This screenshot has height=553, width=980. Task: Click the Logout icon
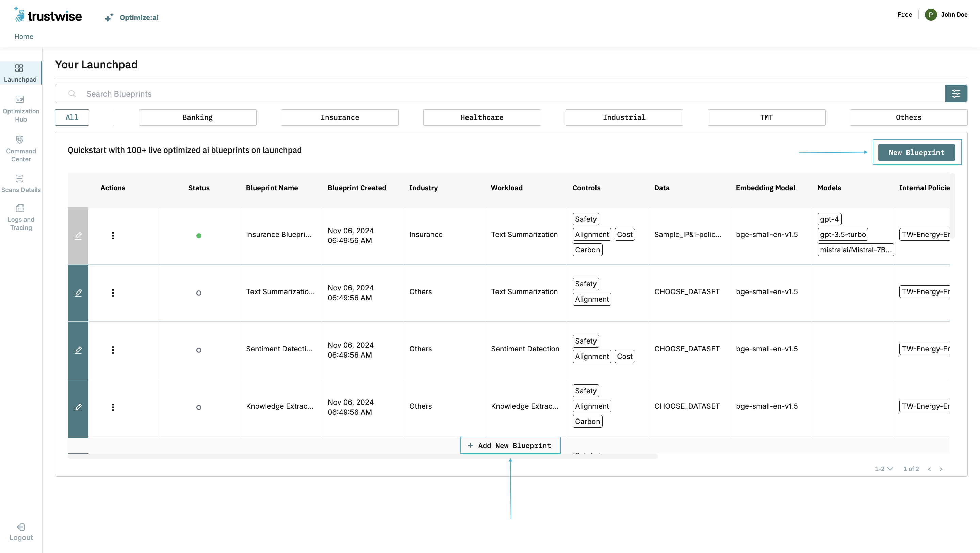click(x=21, y=527)
